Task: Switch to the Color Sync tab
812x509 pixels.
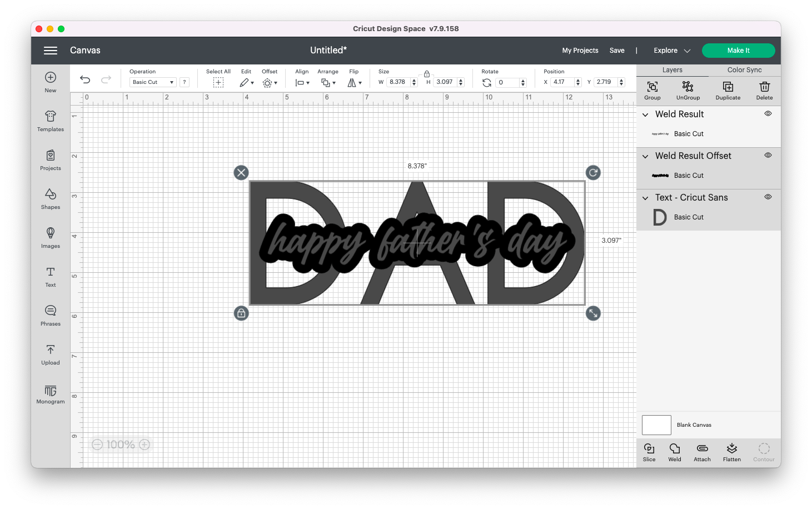Action: 744,69
